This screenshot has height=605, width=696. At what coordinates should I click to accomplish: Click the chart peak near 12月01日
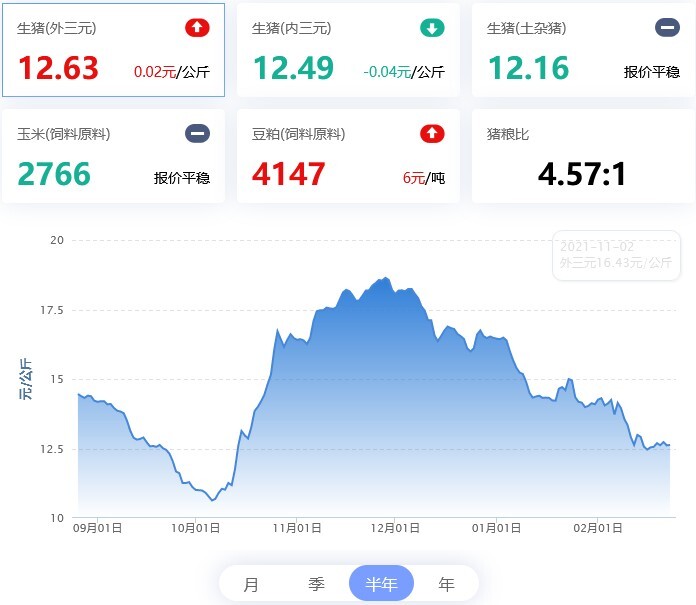[385, 278]
